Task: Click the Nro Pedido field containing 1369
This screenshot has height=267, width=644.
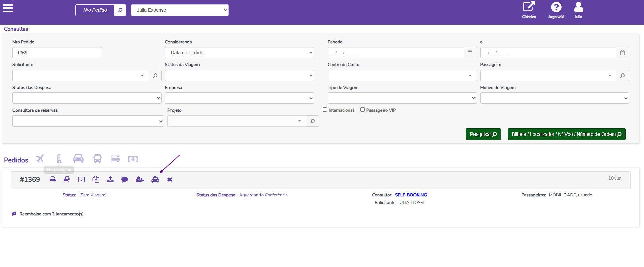Action: tap(57, 53)
